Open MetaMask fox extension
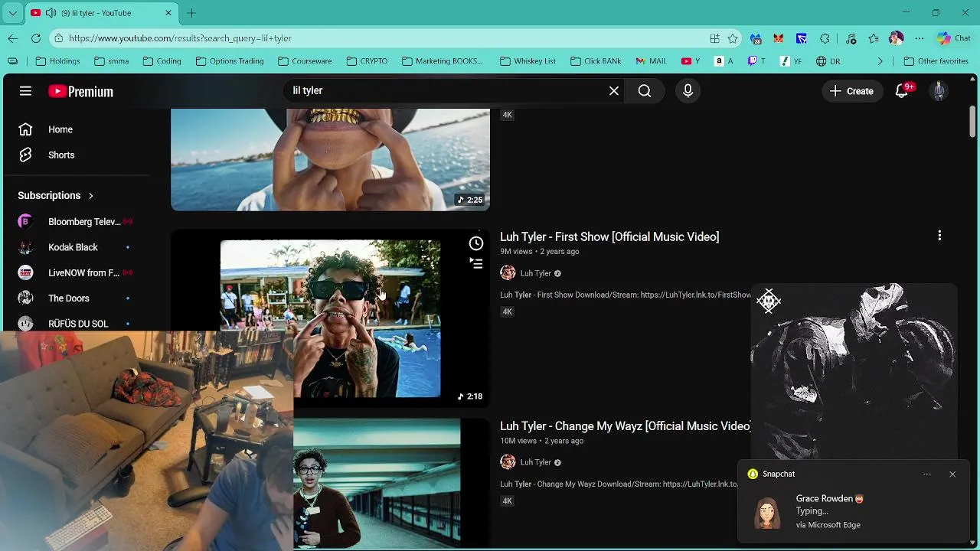980x551 pixels. point(779,38)
